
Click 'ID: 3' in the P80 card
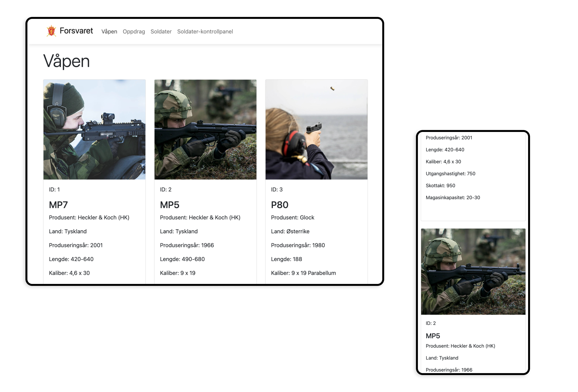coord(276,190)
